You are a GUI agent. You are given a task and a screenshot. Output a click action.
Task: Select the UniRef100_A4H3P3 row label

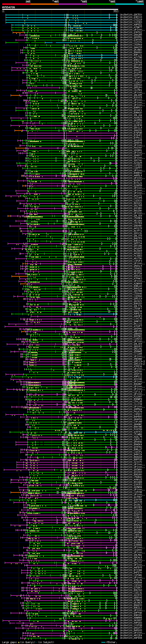tap(131, 316)
